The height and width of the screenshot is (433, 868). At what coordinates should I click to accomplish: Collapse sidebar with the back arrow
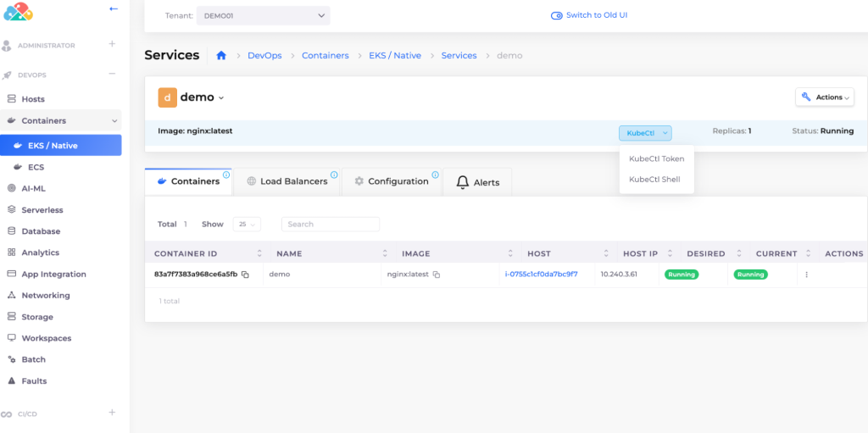114,9
